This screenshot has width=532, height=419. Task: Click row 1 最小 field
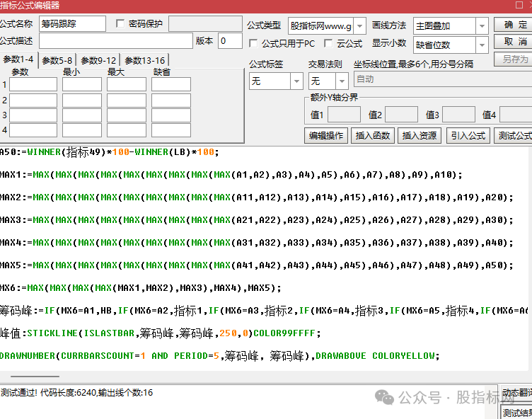[82, 84]
